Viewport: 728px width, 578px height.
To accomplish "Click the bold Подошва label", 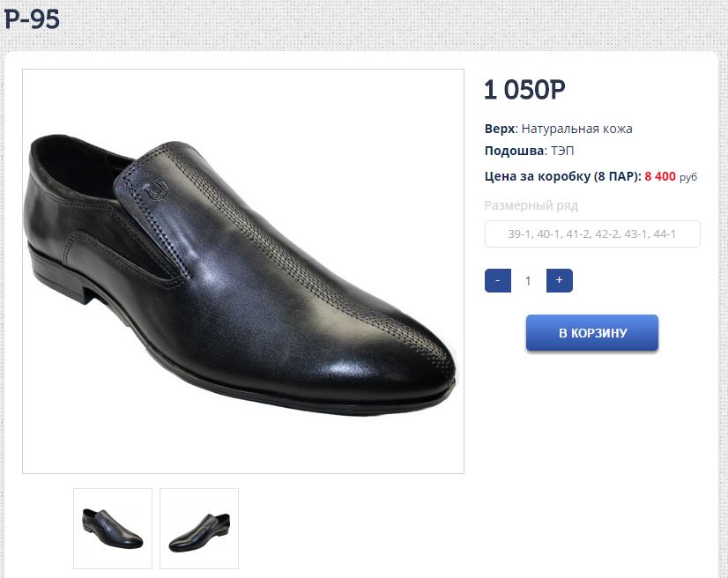I will tap(515, 151).
